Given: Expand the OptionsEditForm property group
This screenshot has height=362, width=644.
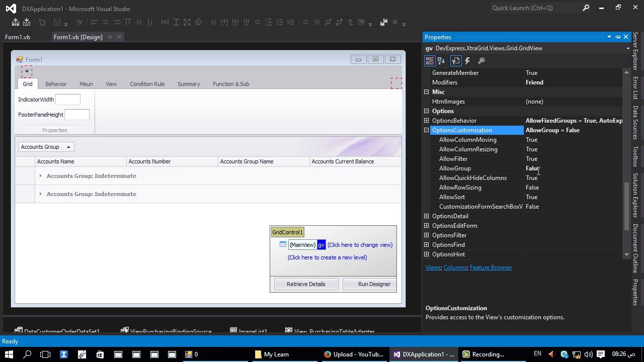Looking at the screenshot, I should click(427, 226).
